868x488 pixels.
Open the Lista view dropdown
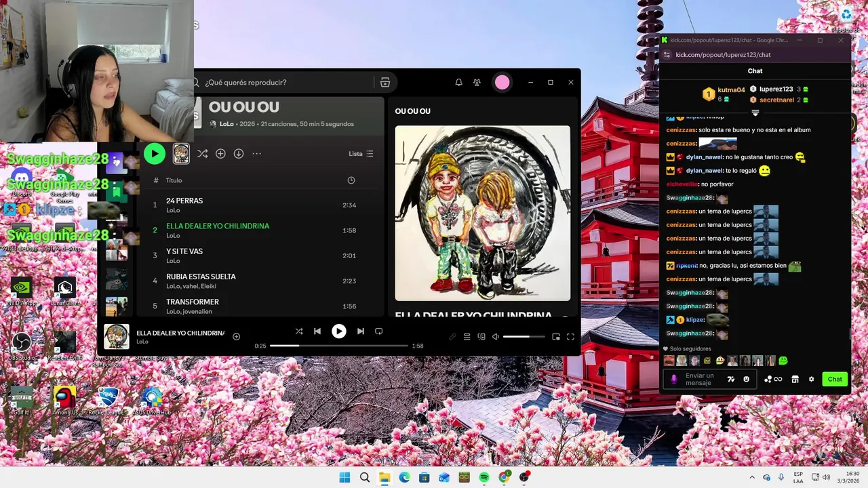[361, 154]
